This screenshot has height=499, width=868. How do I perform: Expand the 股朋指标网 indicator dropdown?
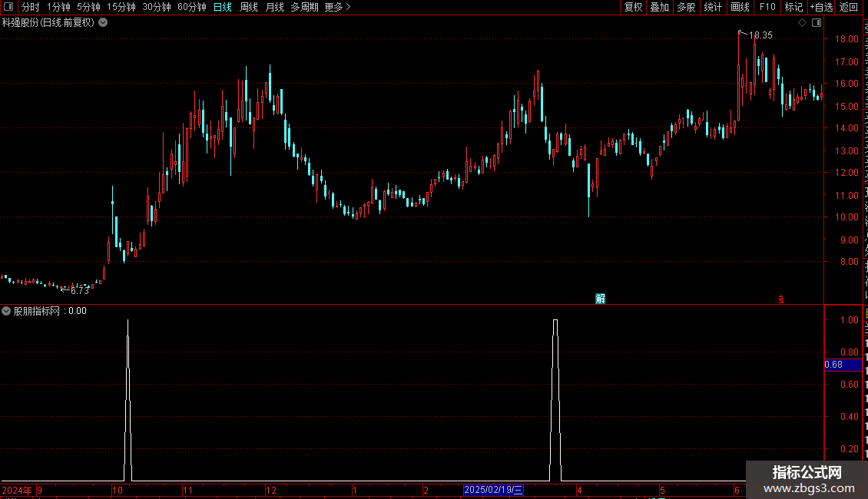(x=6, y=311)
